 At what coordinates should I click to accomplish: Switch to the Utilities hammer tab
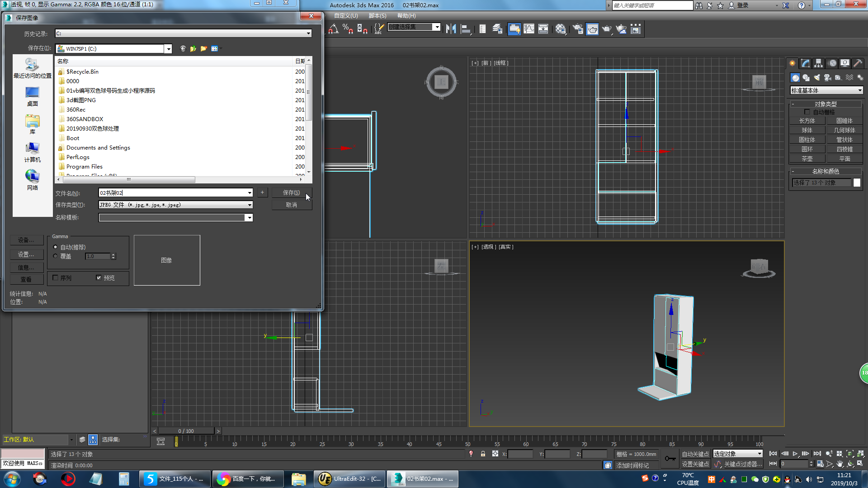pyautogui.click(x=858, y=63)
